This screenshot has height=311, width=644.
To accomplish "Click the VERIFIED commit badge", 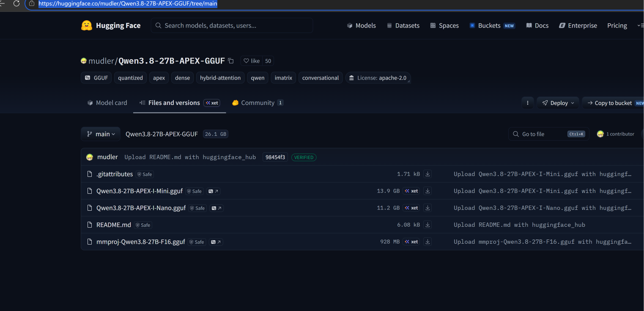I will [304, 157].
